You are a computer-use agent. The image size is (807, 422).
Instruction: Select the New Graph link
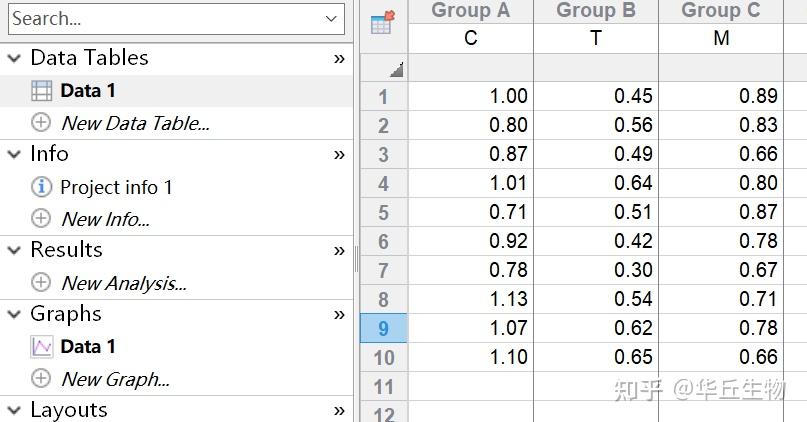(x=116, y=379)
